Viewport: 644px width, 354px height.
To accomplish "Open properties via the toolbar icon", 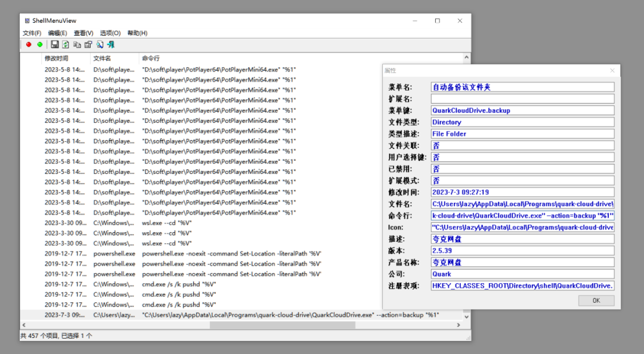I will pos(88,45).
